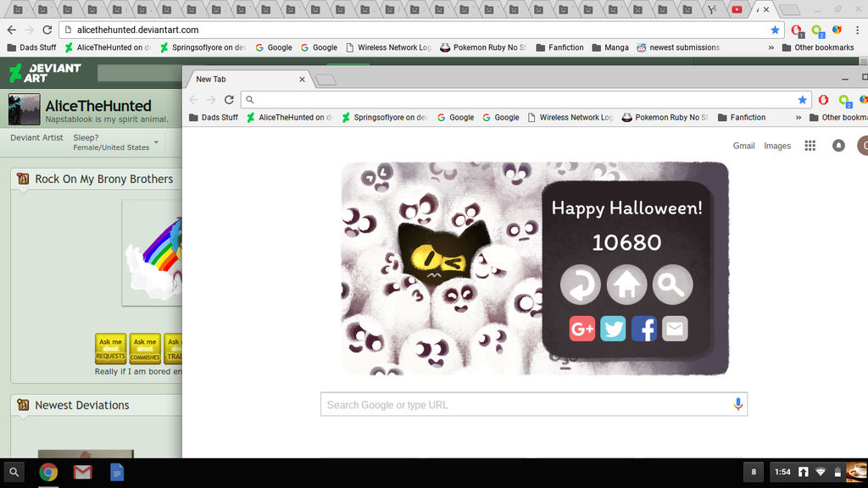Open Manga bookmarks folder in back window
The image size is (868, 488).
coord(610,47)
